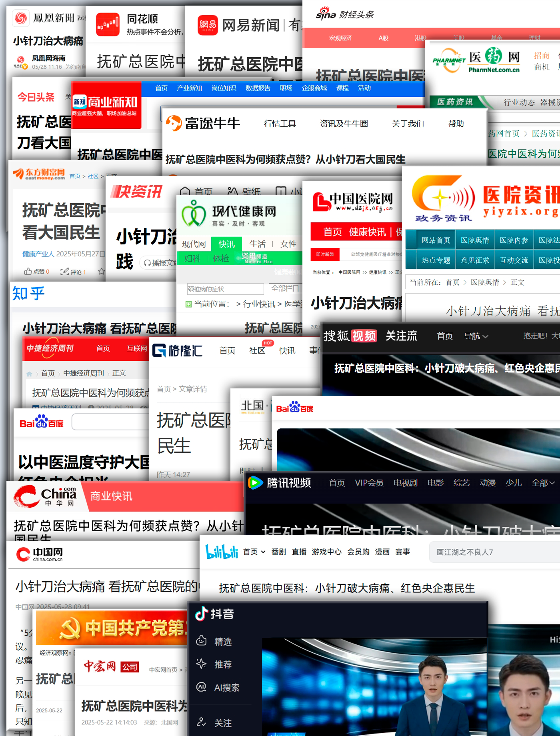The width and height of the screenshot is (560, 736).
Task: Click the 中国网 china.com.cn logo
Action: point(39,554)
